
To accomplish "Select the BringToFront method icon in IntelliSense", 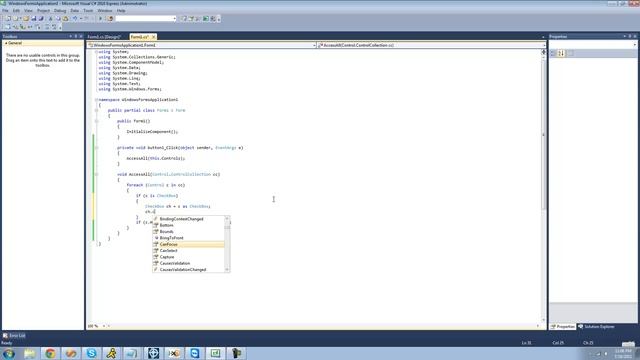I will (156, 238).
